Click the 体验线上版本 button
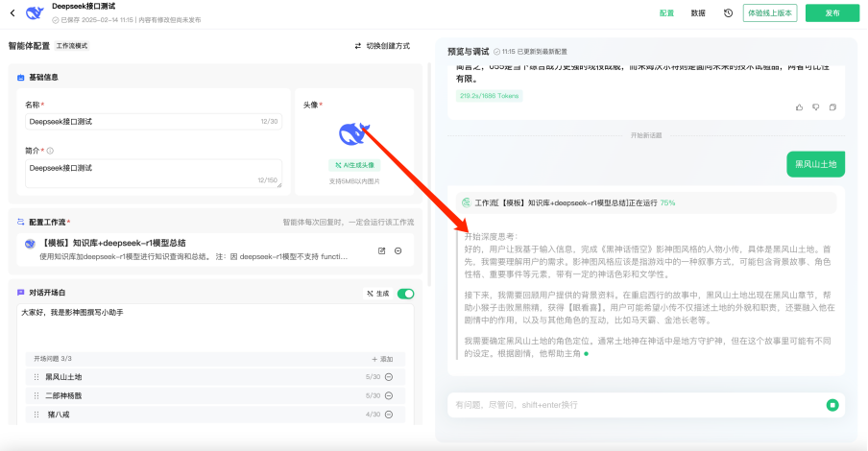 pos(769,12)
